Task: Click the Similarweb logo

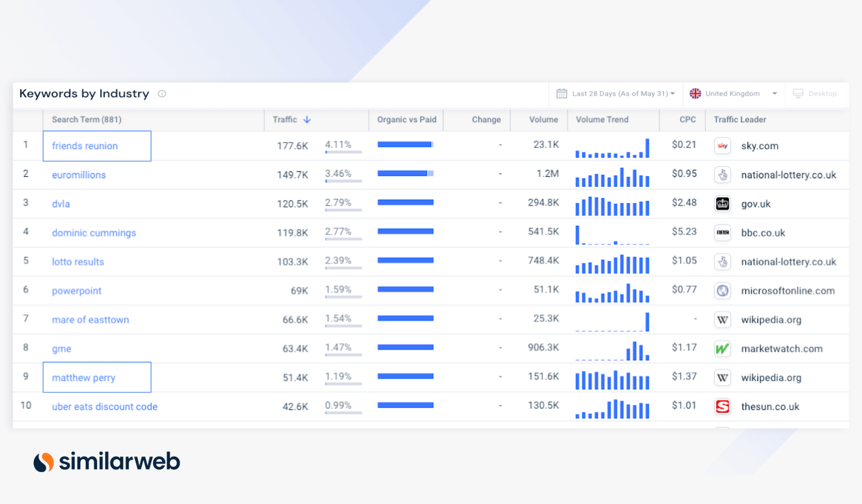Action: tap(107, 462)
